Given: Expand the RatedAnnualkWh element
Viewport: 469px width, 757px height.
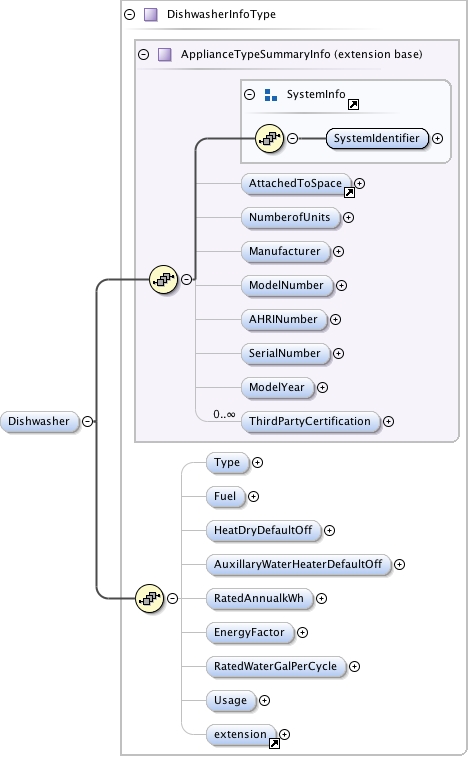Looking at the screenshot, I should (321, 599).
